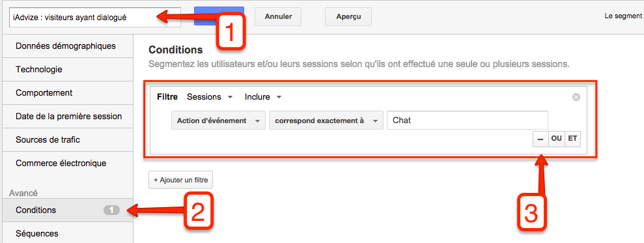
Task: Expand the Action d'événement dimension dropdown
Action: click(219, 121)
